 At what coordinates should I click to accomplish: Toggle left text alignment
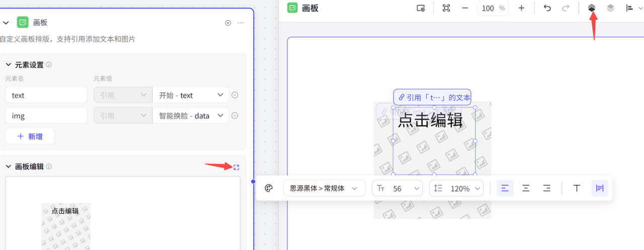click(x=505, y=188)
